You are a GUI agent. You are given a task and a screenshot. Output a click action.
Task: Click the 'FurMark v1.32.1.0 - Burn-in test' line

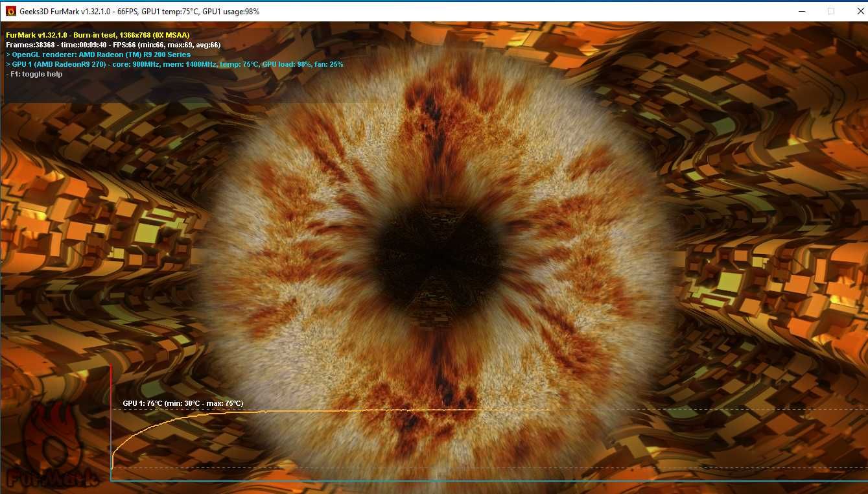click(97, 35)
